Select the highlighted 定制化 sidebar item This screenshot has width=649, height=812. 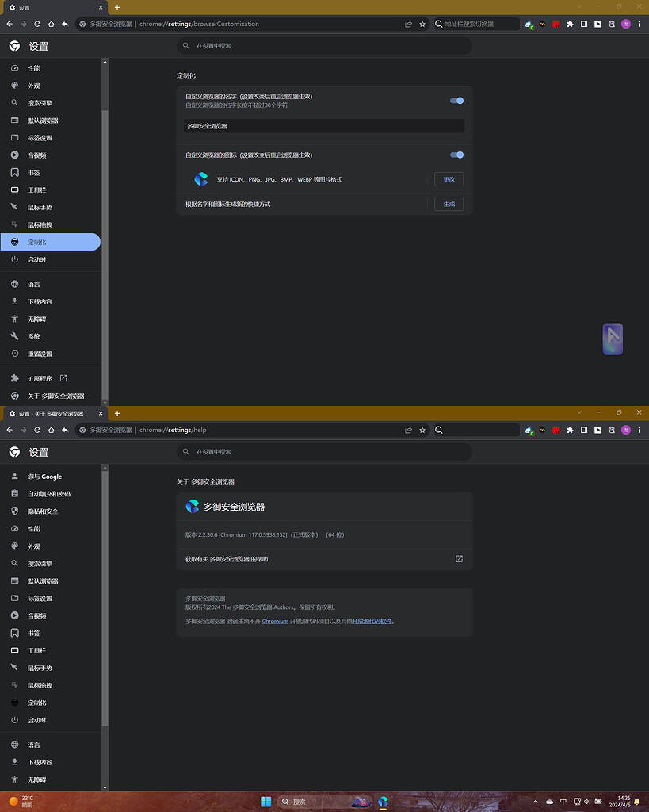coord(50,242)
